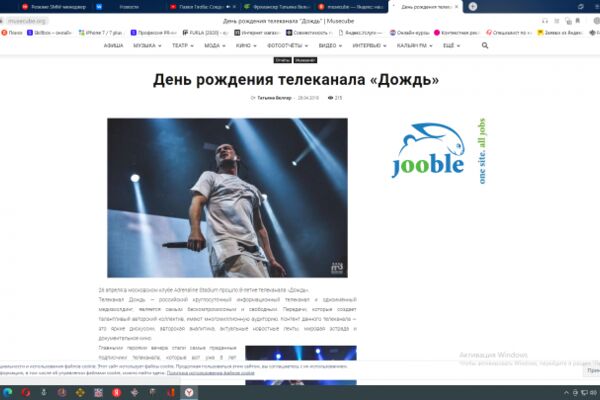Close the «День рождения телеканала» browser tab

click(x=457, y=7)
